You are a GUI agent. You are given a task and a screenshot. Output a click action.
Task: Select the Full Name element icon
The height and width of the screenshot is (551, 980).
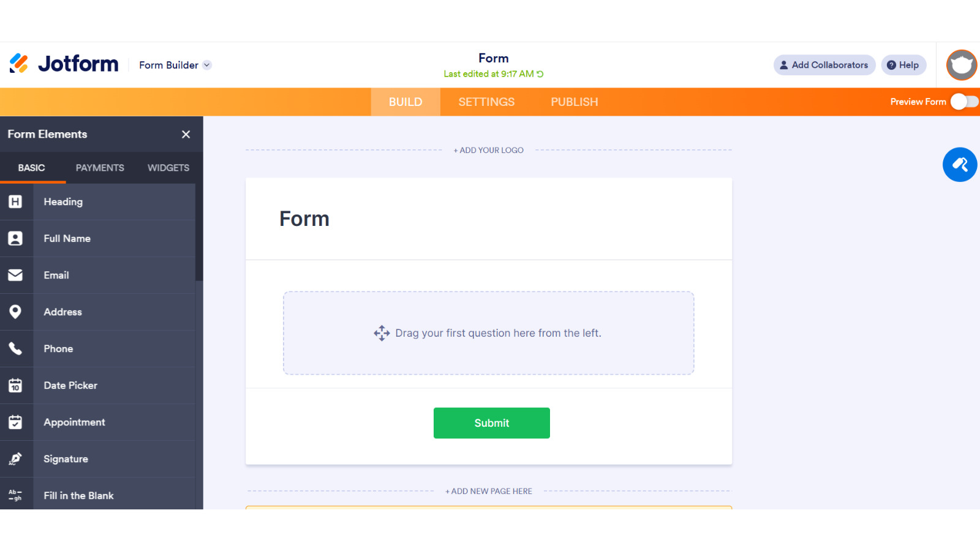pos(15,238)
